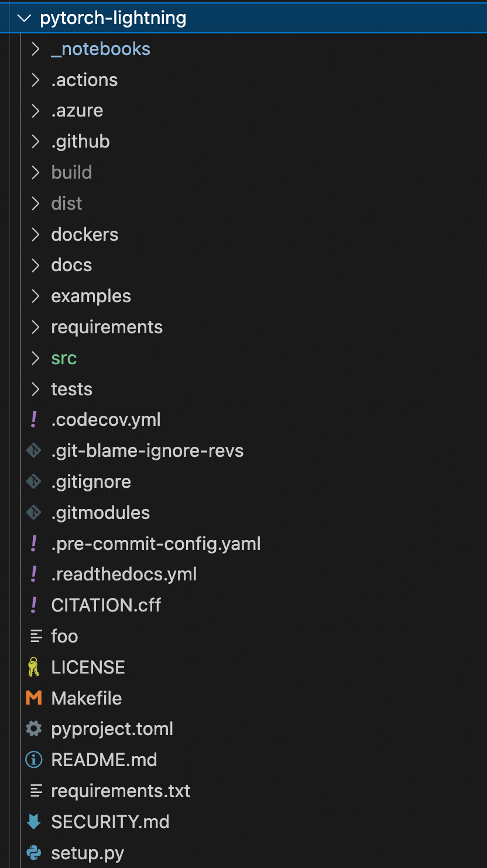The width and height of the screenshot is (487, 868).
Task: Select the CITATION.cff file
Action: point(106,605)
